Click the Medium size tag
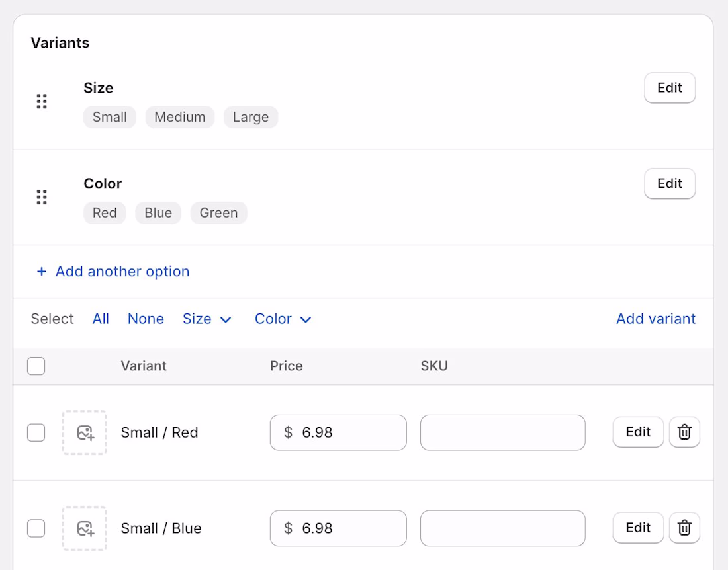This screenshot has width=728, height=570. pos(179,117)
